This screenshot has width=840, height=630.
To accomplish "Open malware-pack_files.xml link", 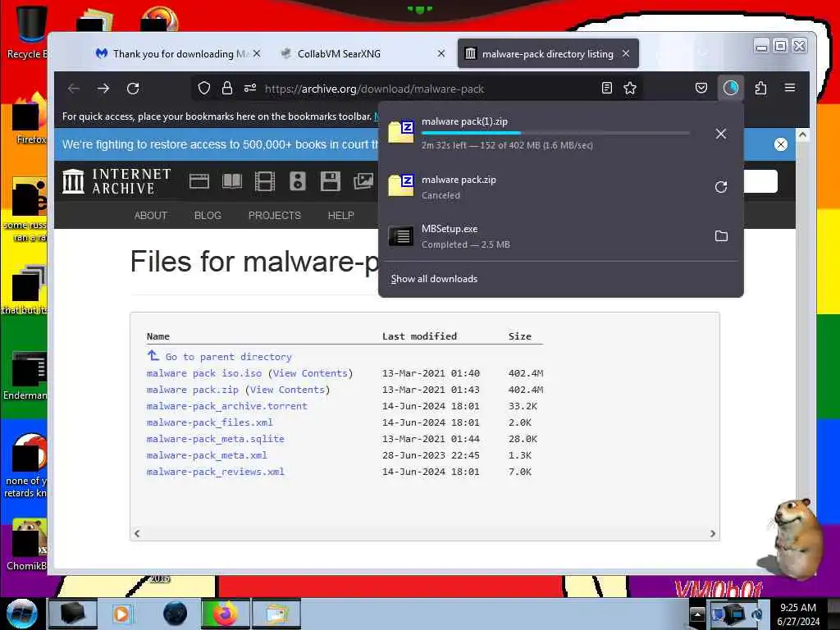I will [x=209, y=422].
